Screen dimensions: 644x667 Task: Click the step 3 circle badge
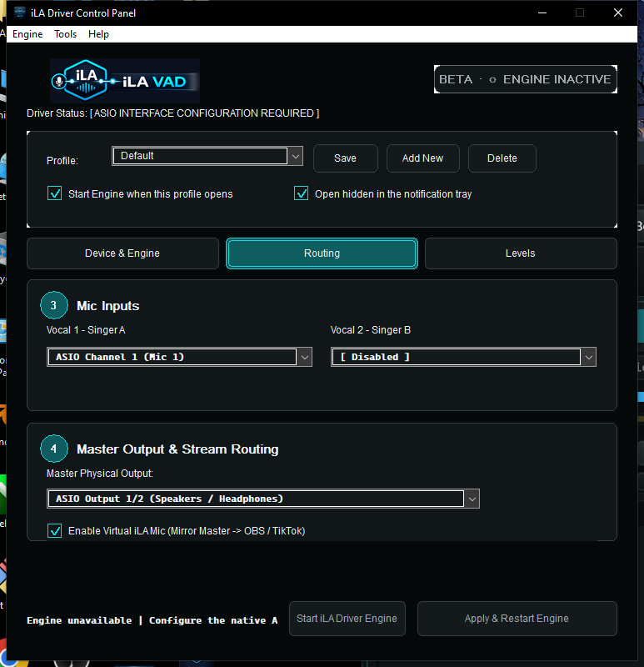tap(54, 305)
